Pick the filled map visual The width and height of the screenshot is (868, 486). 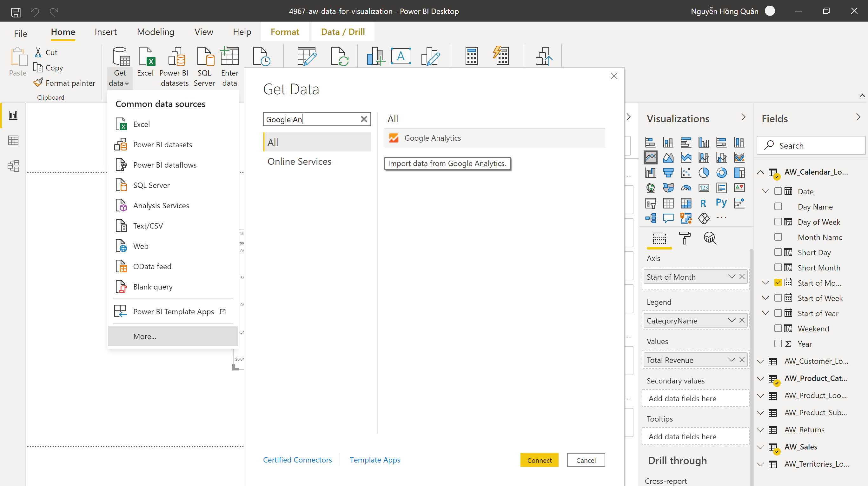click(x=668, y=188)
